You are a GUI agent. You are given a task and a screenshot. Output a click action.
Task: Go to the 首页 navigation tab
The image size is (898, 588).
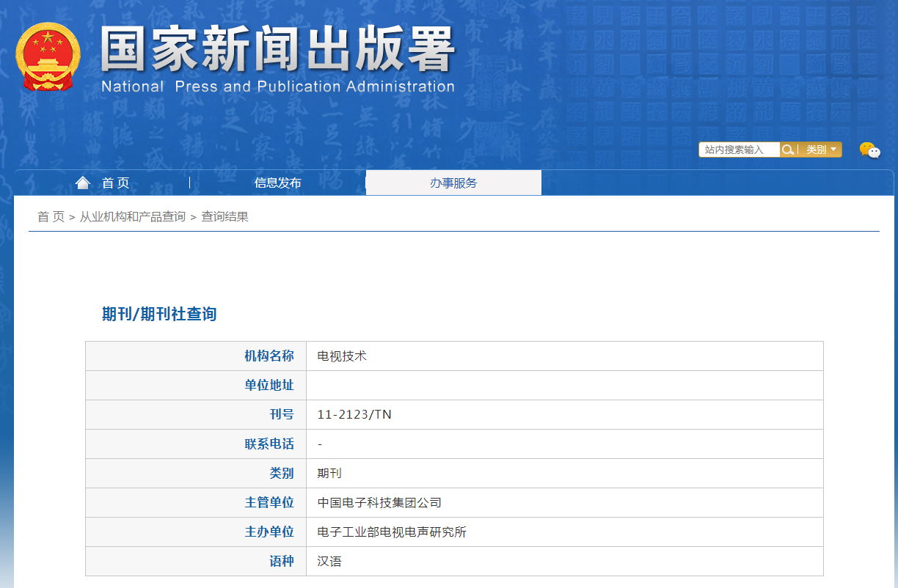tap(115, 183)
